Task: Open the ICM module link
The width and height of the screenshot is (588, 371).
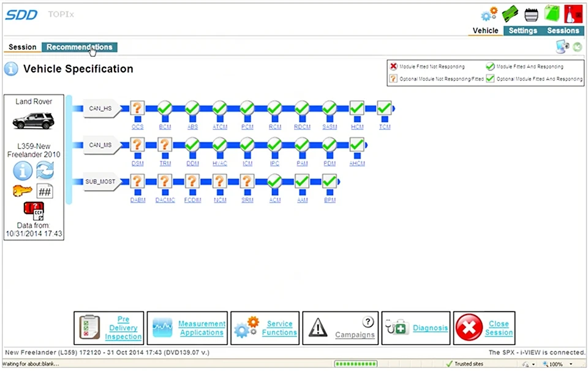Action: [247, 163]
